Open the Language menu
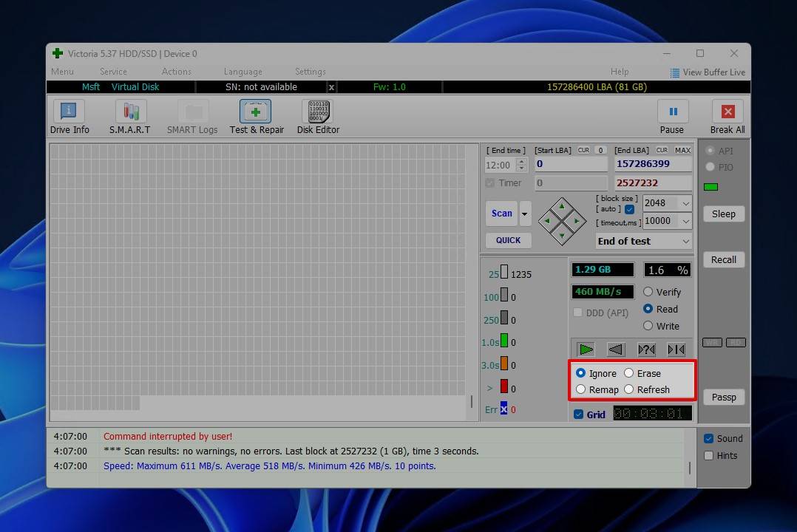Viewport: 797px width, 532px height. 243,72
